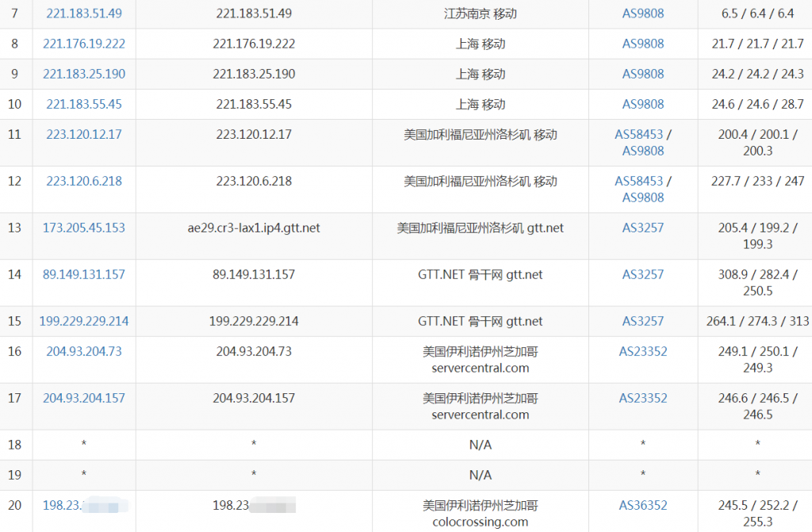This screenshot has width=812, height=532.
Task: Click the AS9808 link in hop 7 row
Action: 642,13
